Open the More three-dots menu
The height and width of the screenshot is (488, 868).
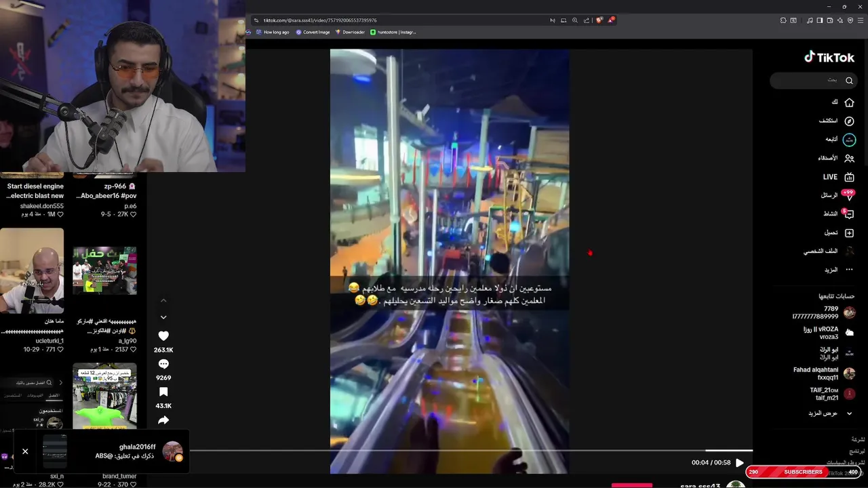849,269
